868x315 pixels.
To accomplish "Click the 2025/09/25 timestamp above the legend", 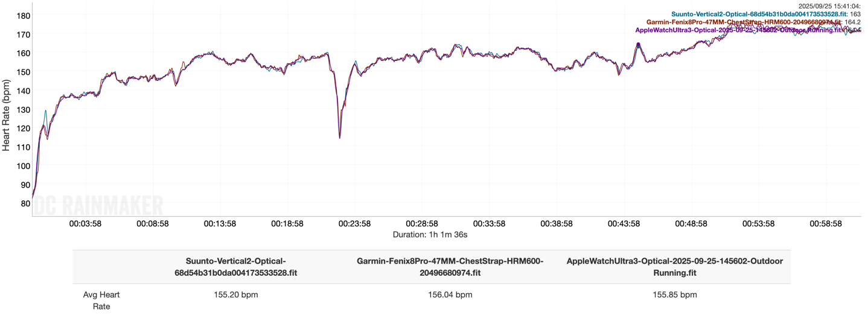I will click(x=829, y=6).
